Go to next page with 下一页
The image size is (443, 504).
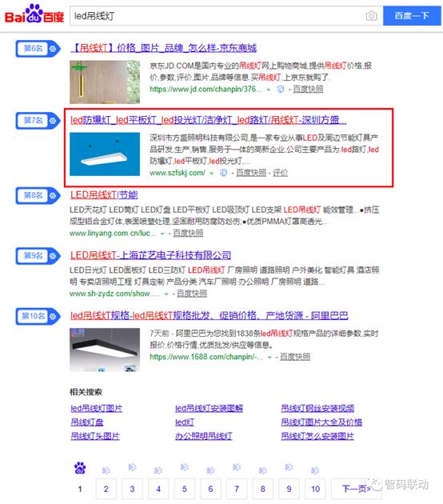click(x=356, y=489)
